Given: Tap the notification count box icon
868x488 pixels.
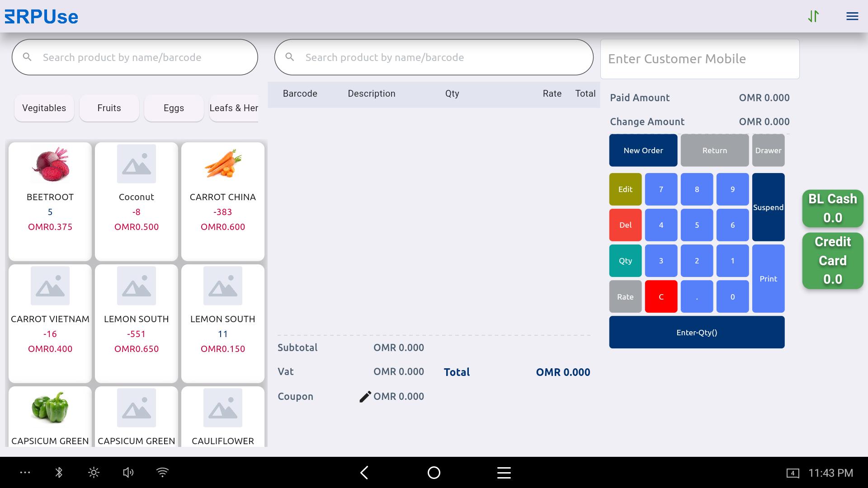Looking at the screenshot, I should [x=793, y=473].
